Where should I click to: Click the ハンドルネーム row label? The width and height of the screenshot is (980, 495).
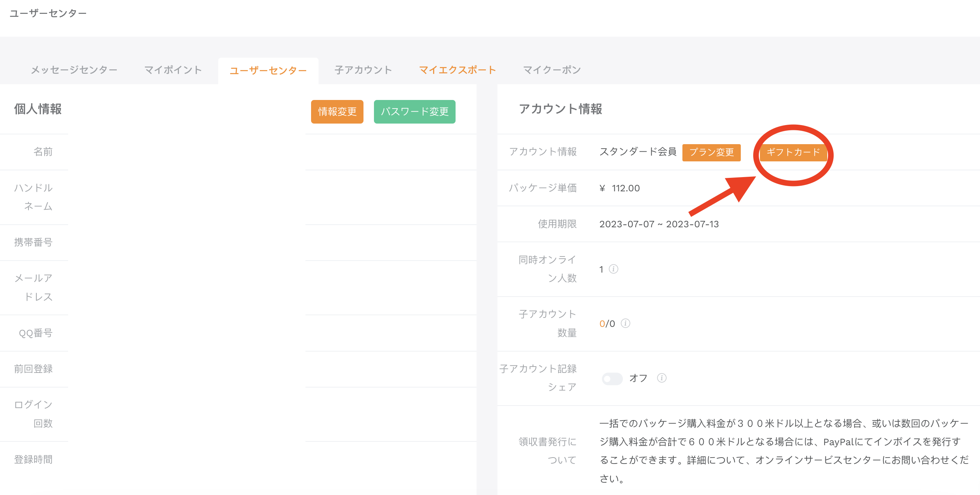(33, 197)
